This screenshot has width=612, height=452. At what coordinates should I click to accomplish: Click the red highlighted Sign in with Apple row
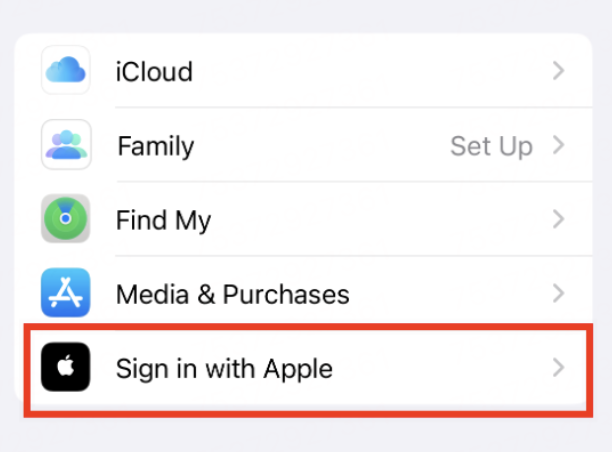308,370
